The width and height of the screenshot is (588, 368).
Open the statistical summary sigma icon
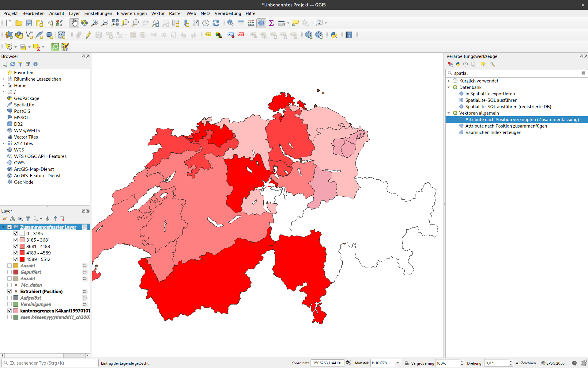pyautogui.click(x=271, y=23)
